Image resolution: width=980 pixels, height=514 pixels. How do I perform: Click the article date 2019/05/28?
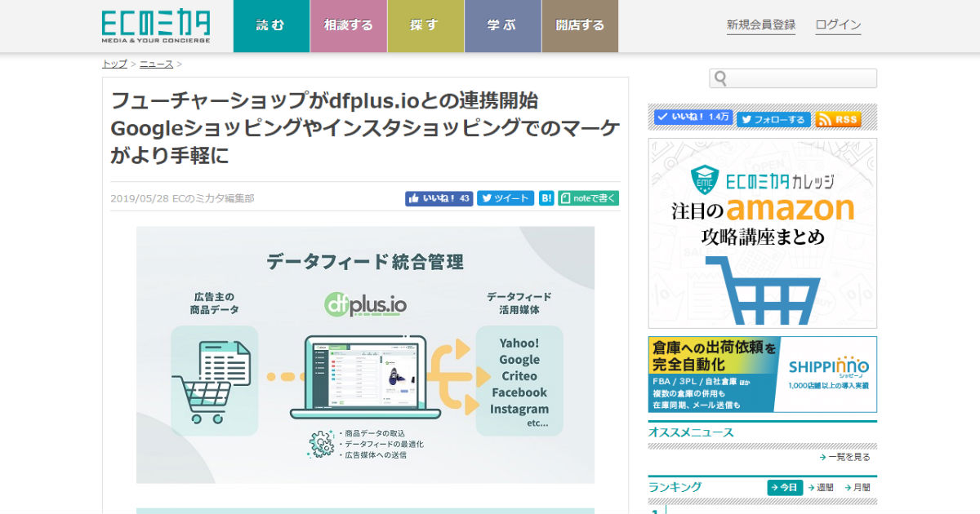click(x=140, y=198)
